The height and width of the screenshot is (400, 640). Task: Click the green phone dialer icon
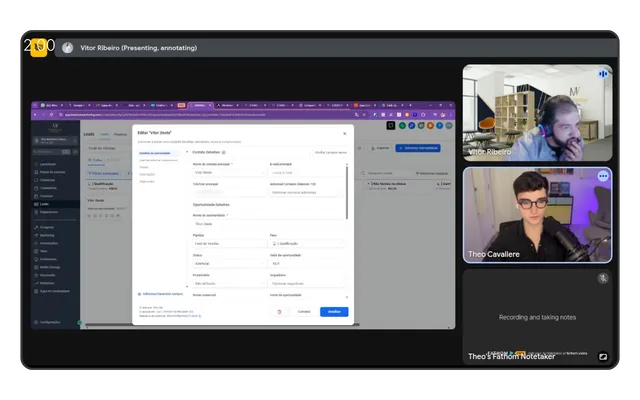point(402,126)
